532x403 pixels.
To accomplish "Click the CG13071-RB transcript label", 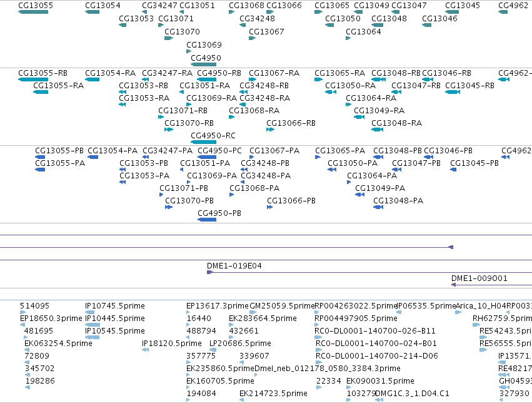I will [183, 111].
